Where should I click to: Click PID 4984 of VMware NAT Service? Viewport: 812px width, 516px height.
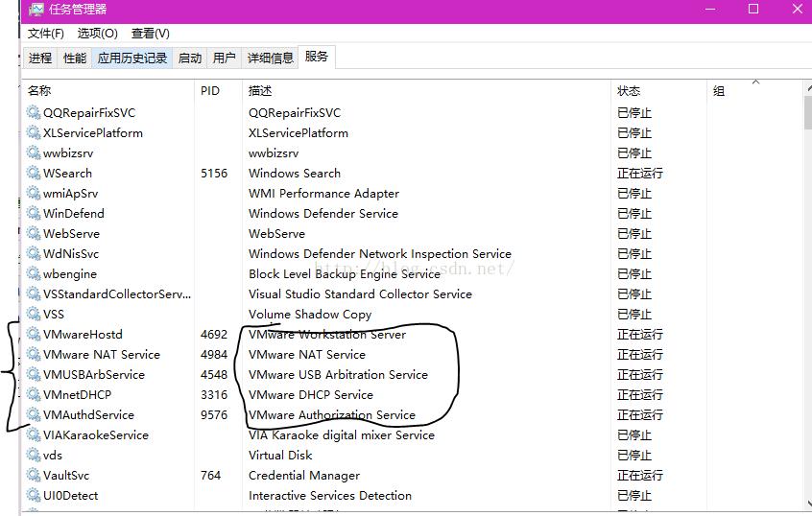tap(214, 355)
